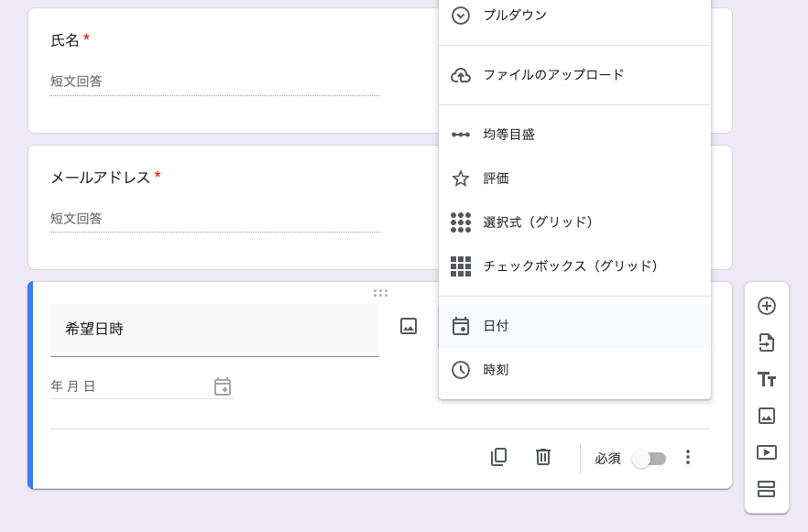The height and width of the screenshot is (532, 808).
Task: Delete the 希望日時 question with trash icon
Action: [x=543, y=457]
